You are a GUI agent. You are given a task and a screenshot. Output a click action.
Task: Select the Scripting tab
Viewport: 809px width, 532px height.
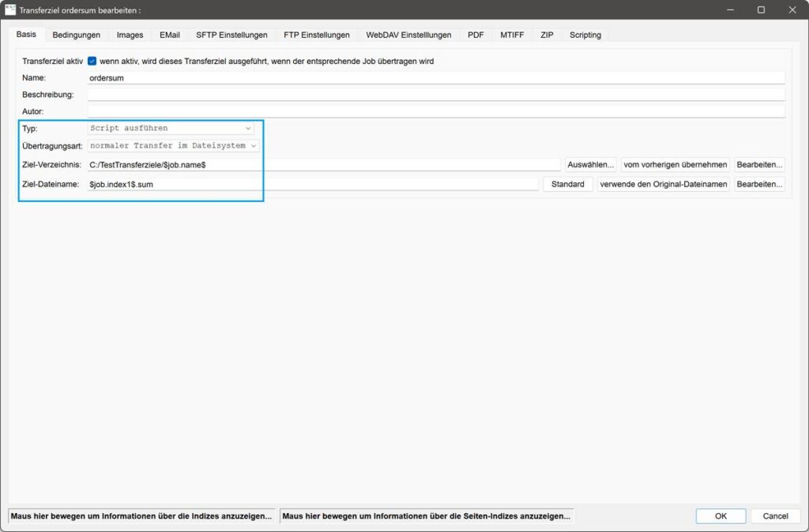(x=585, y=35)
